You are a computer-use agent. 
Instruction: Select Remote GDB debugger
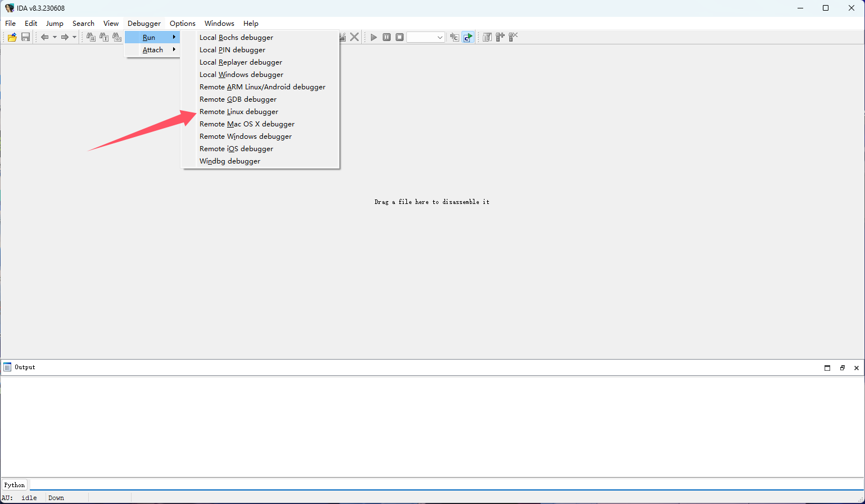tap(261, 99)
